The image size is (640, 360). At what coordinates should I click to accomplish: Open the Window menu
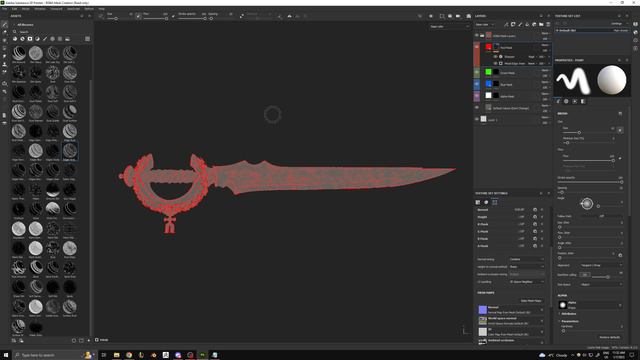tap(40, 9)
